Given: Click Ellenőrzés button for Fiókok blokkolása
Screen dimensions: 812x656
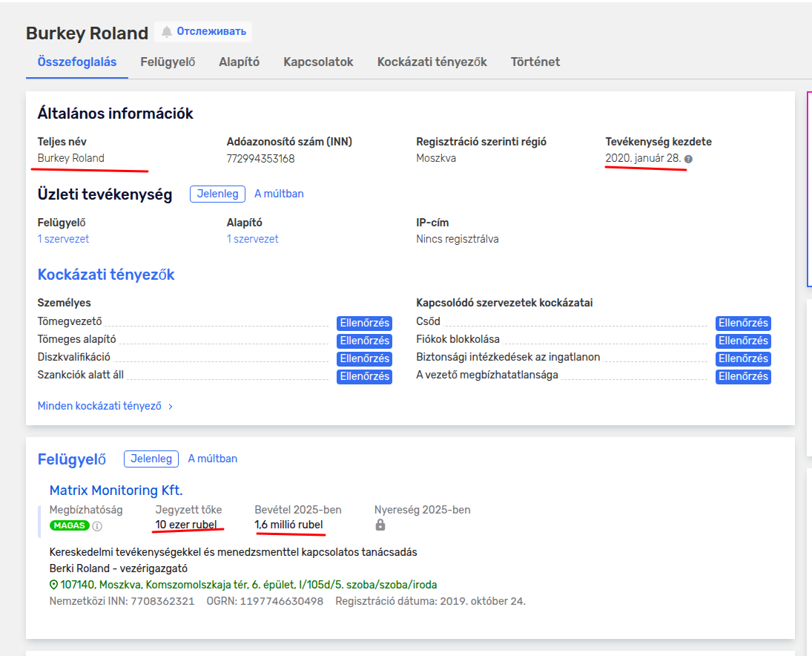Looking at the screenshot, I should (743, 341).
